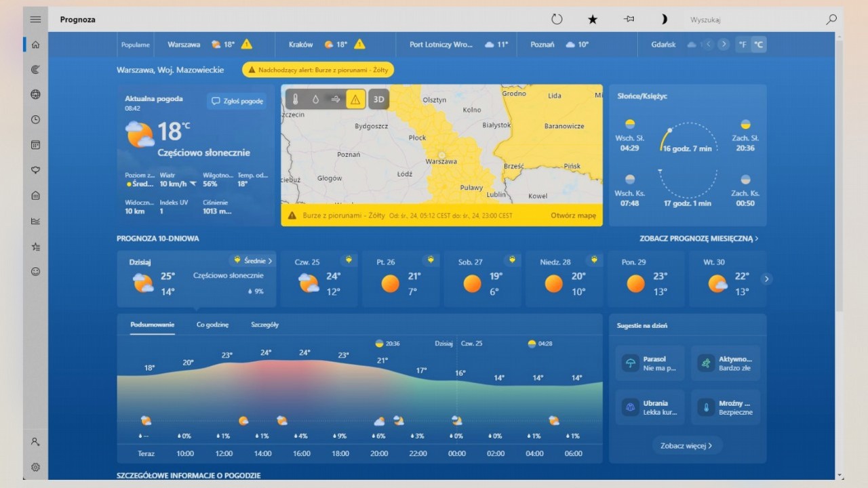
Task: Click the sunrise icon above Wsch. Sł.
Action: (x=630, y=124)
